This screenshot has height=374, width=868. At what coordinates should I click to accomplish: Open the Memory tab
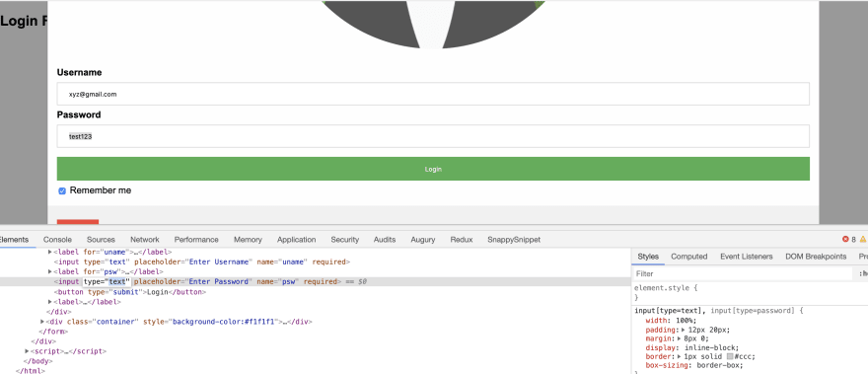point(248,240)
